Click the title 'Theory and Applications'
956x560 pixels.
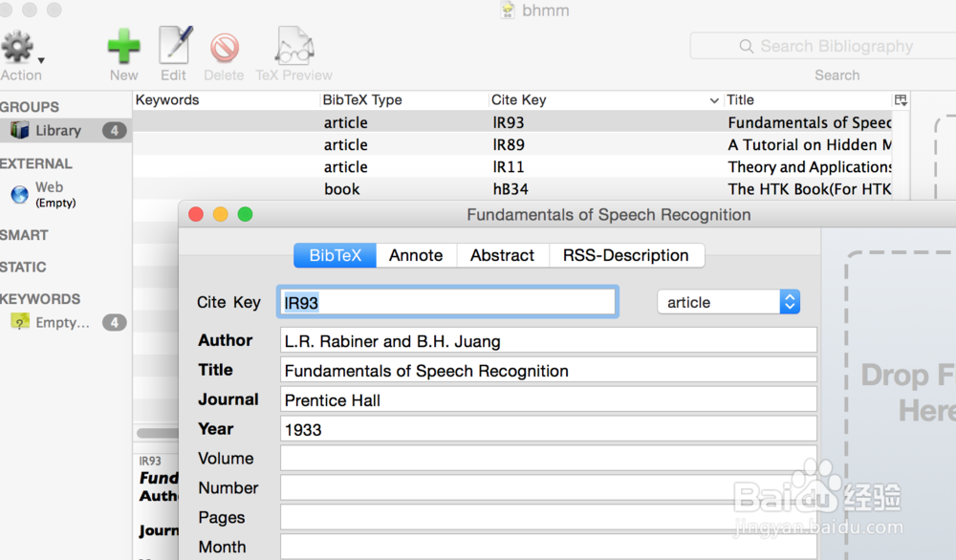809,167
